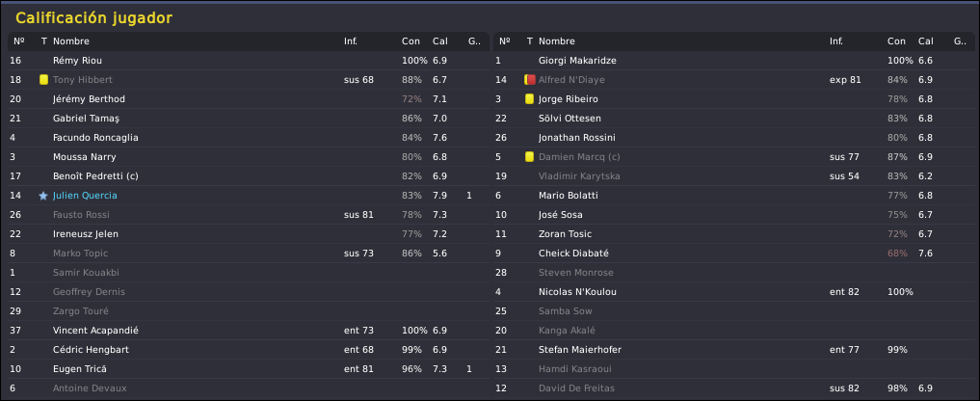Click Tony Hibbert's yellow card icon
The image size is (980, 401).
(43, 80)
